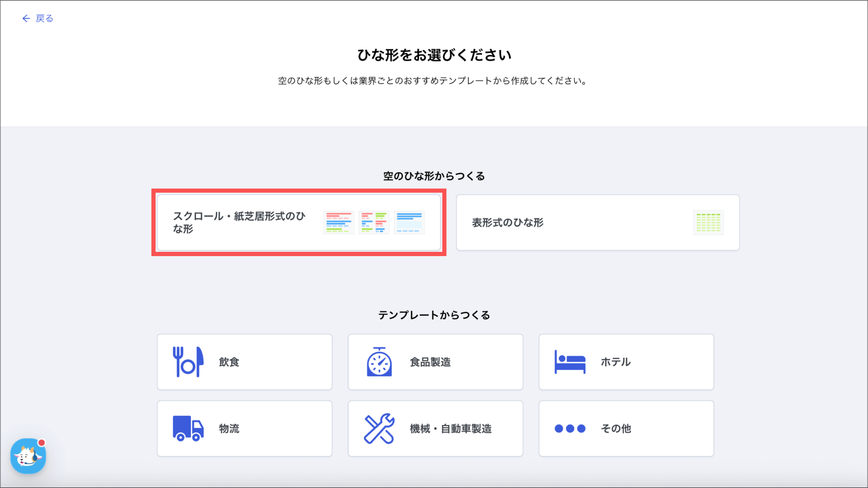868x488 pixels.
Task: Click the second two-column layout thumbnail
Action: [373, 222]
